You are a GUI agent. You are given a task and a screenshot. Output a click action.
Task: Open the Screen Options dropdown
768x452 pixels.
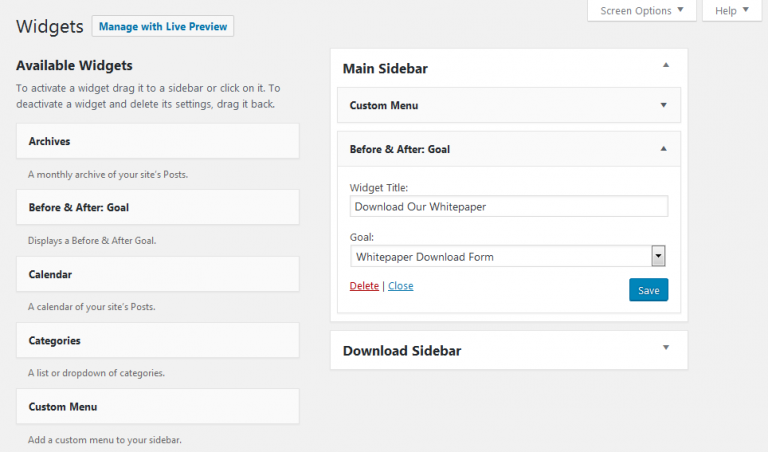(x=641, y=11)
